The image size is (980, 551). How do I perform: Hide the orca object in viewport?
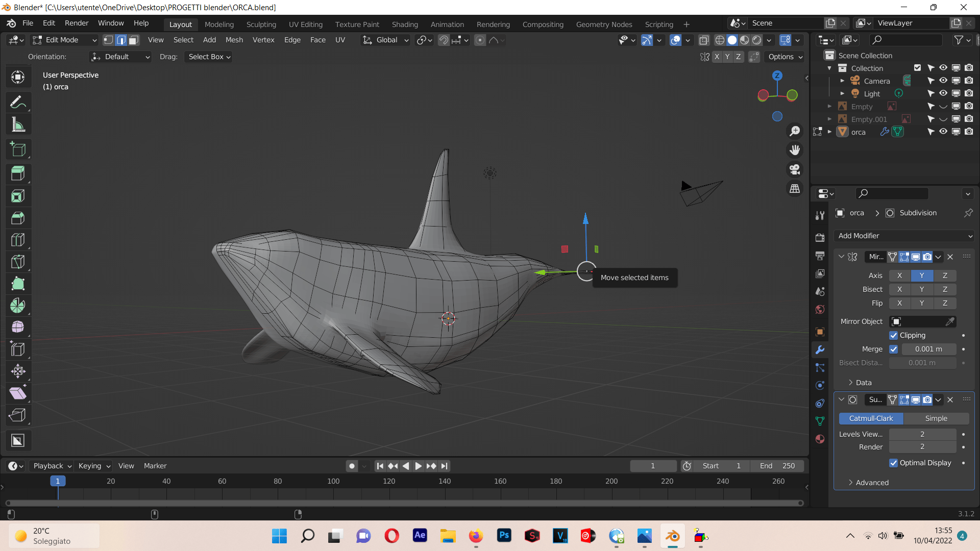click(943, 132)
